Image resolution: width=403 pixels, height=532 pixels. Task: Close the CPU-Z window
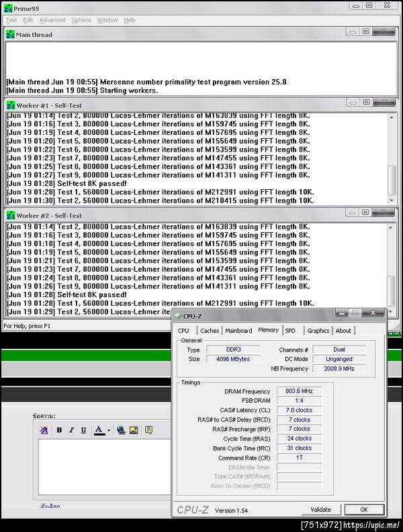click(373, 313)
